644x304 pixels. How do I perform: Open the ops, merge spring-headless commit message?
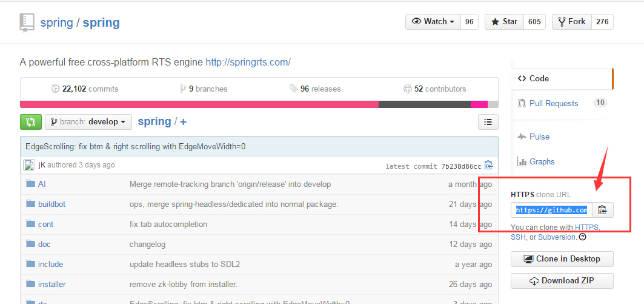(x=234, y=204)
